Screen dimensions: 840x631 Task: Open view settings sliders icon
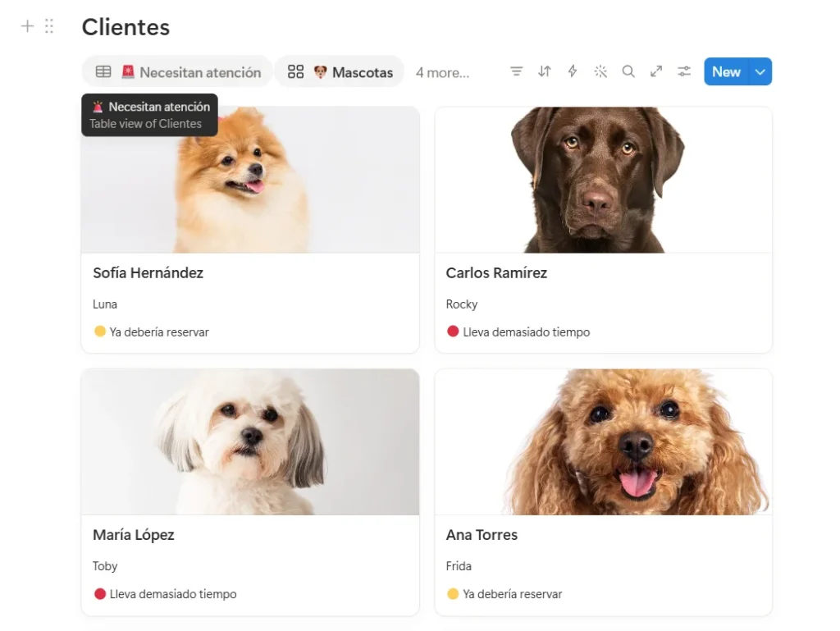[684, 71]
